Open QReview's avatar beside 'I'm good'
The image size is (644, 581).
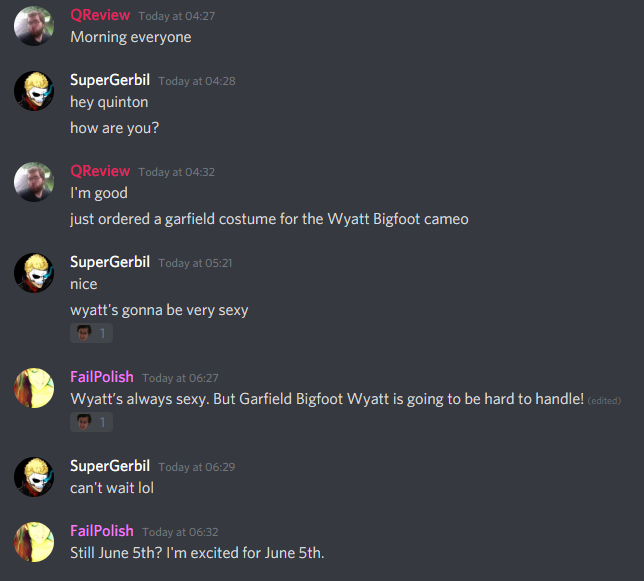pyautogui.click(x=34, y=182)
